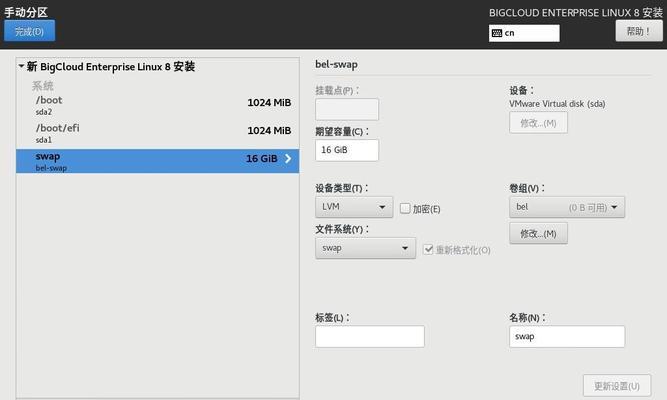Screen dimensions: 667x400
Task: Click the 系统 group label
Action: point(43,86)
